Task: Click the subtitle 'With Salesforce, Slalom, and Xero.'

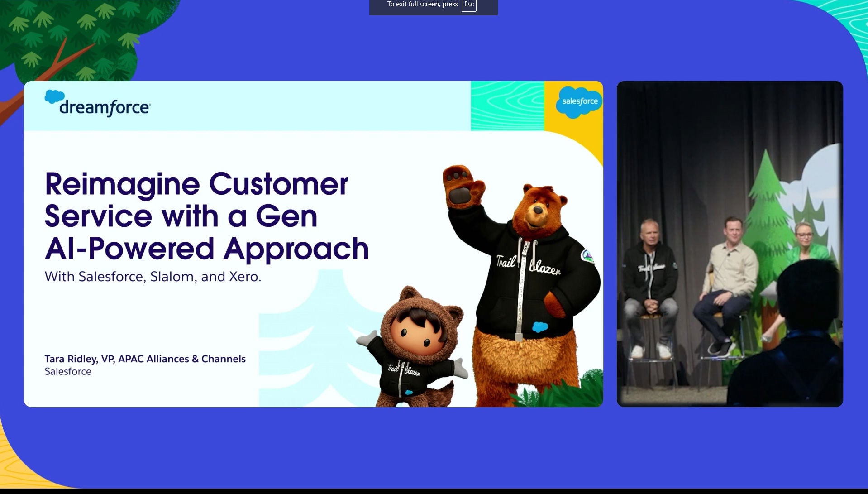Action: (x=153, y=276)
